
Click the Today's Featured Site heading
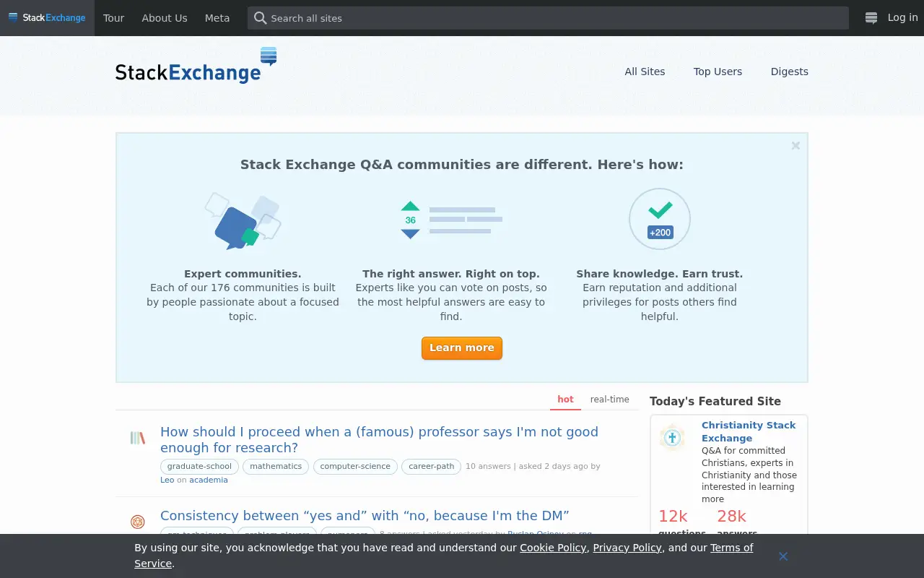coord(715,402)
